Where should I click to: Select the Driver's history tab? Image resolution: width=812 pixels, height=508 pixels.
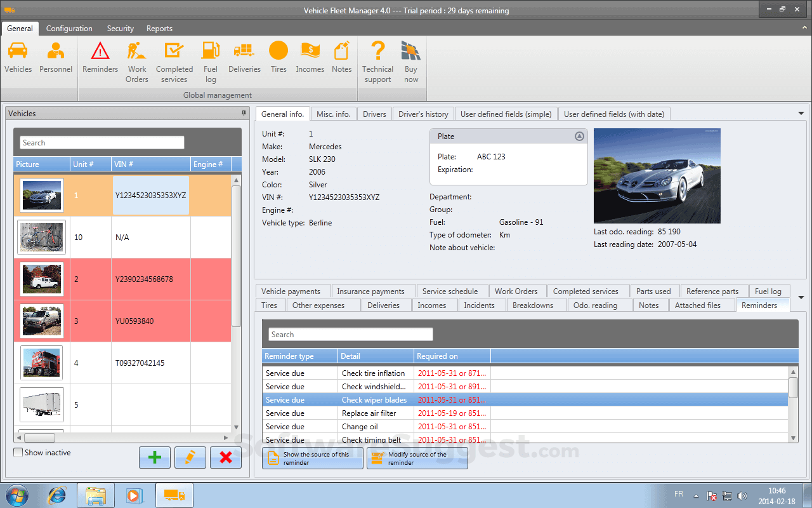click(423, 114)
